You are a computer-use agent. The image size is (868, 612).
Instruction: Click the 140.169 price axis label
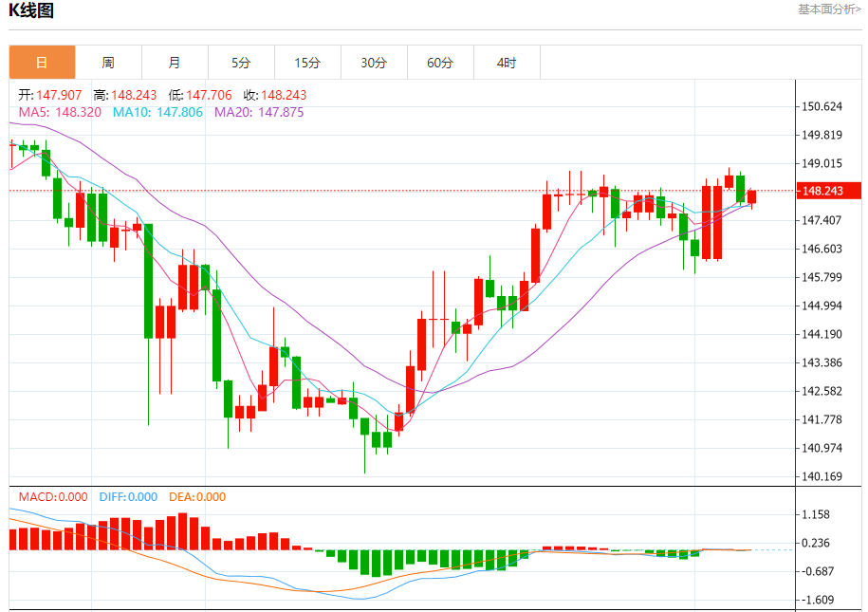click(x=822, y=476)
